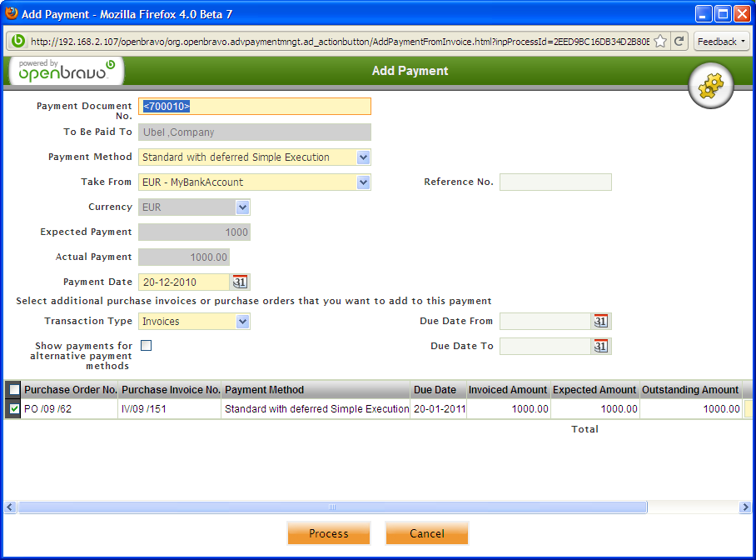Screen dimensions: 756x560
Task: Click the Due Date From text field
Action: click(x=545, y=321)
